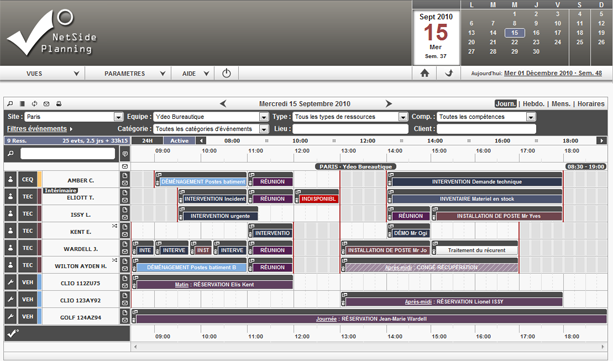Click the horizontal scrollbar below the schedule

point(368,347)
